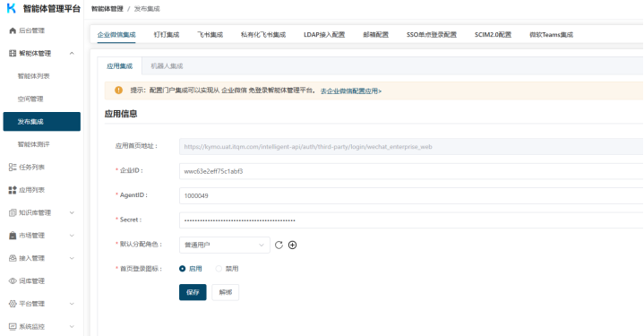
Task: Switch to 钉钉集成 tab
Action: [x=167, y=35]
